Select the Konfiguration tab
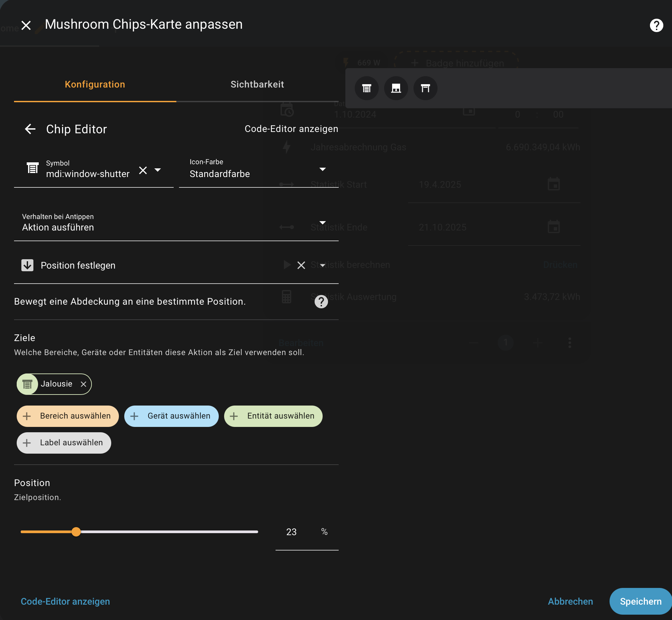672x620 pixels. pos(95,85)
